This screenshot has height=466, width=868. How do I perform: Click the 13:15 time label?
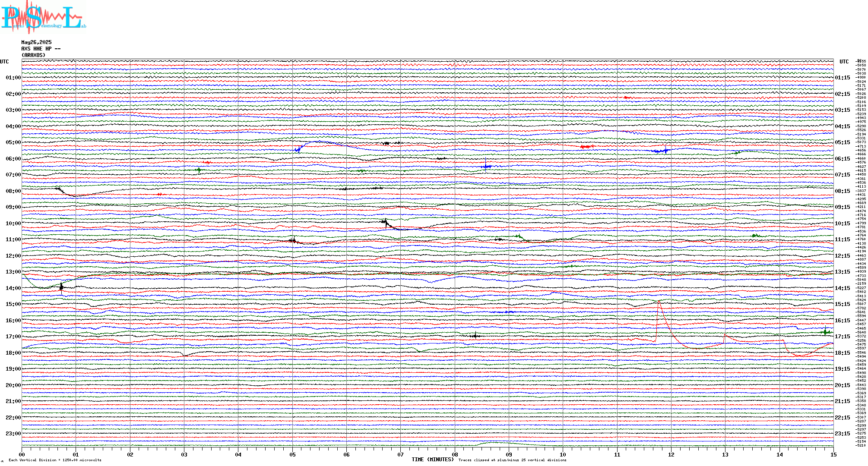(843, 272)
